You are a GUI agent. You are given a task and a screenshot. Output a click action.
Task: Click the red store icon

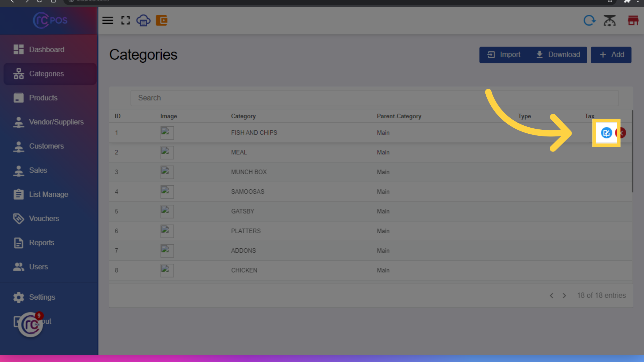tap(633, 20)
